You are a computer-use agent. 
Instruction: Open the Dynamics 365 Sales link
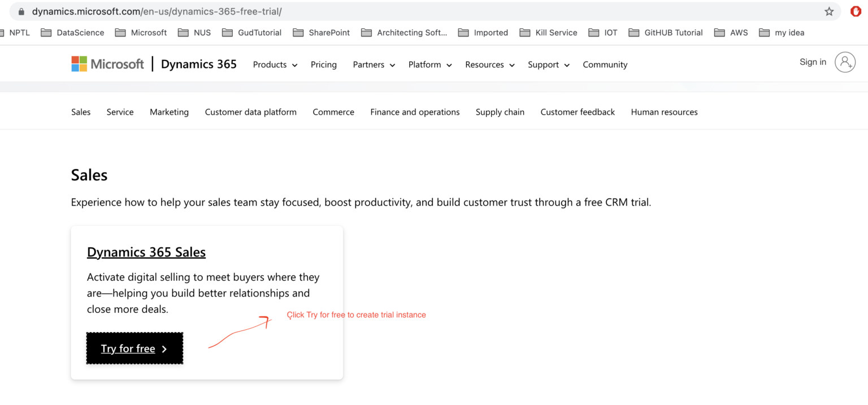point(146,252)
